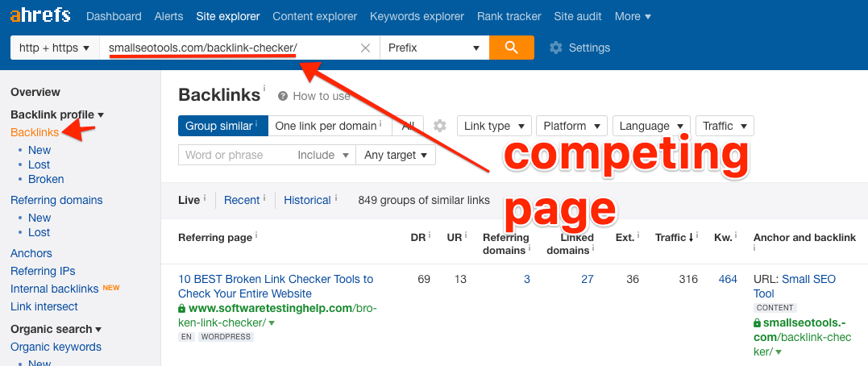Open the 10 BEST Broken Link Checker article
The image size is (868, 366).
[x=276, y=286]
